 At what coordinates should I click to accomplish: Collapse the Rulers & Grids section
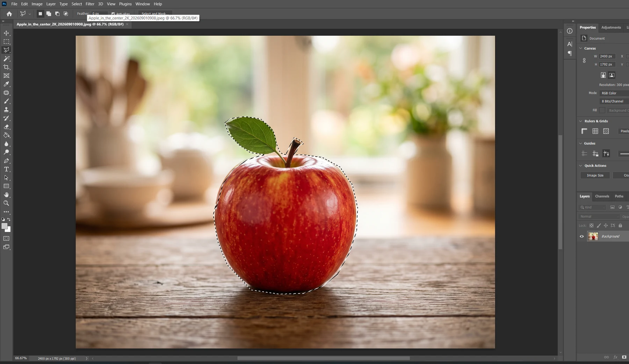point(581,121)
